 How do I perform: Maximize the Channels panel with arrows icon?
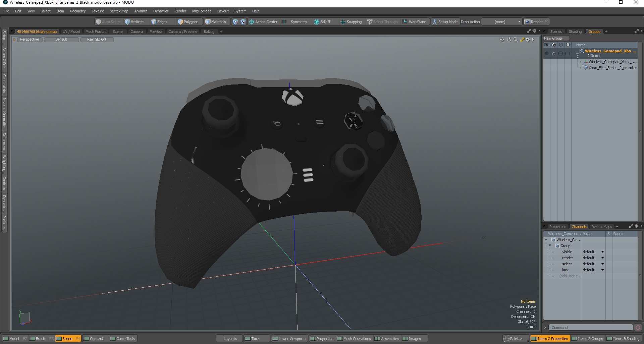click(x=631, y=226)
